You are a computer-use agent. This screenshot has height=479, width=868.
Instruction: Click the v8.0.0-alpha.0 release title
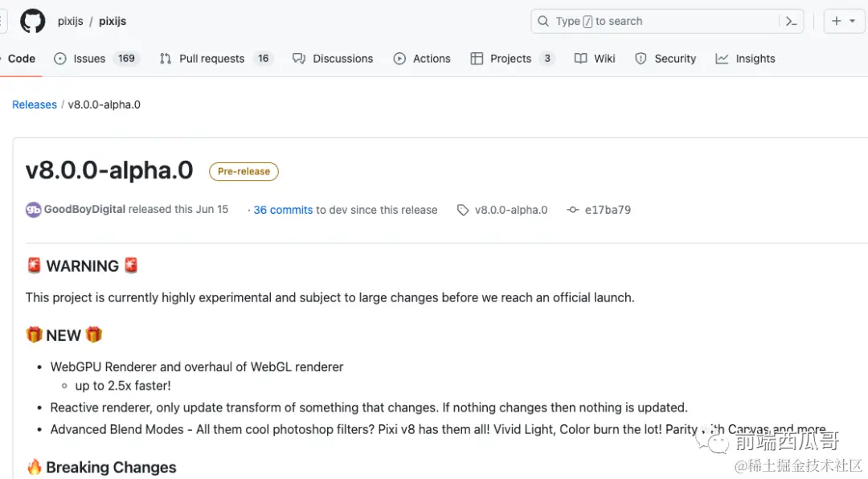point(109,170)
